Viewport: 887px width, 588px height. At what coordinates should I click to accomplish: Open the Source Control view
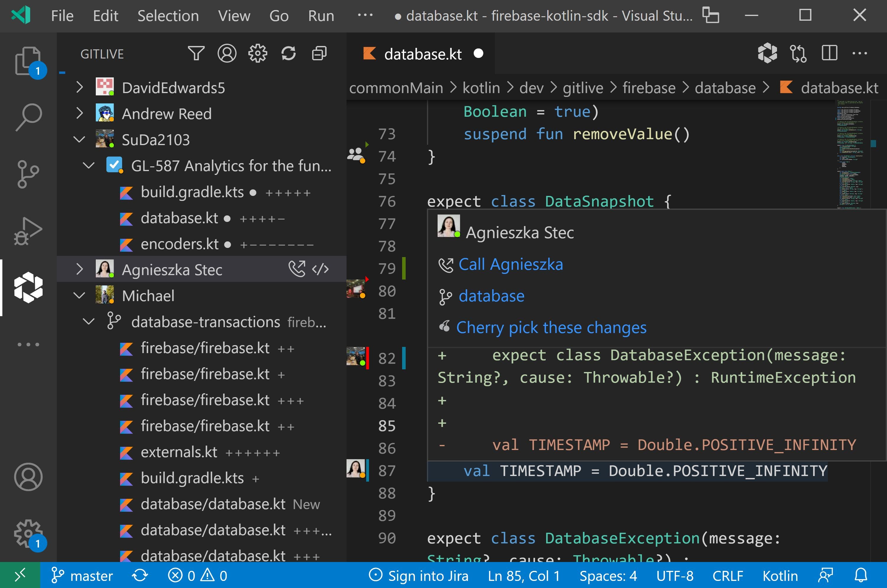click(28, 173)
